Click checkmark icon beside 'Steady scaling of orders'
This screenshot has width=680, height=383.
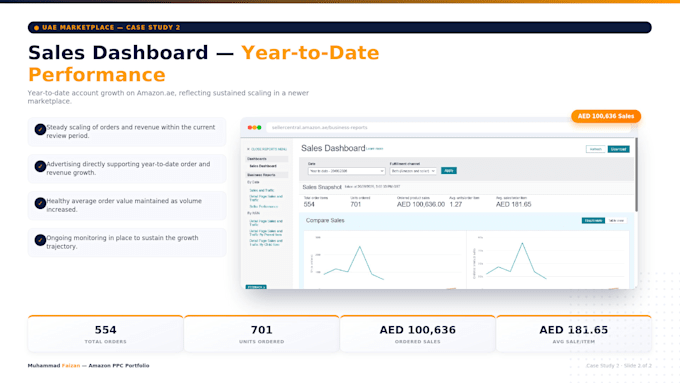point(40,129)
